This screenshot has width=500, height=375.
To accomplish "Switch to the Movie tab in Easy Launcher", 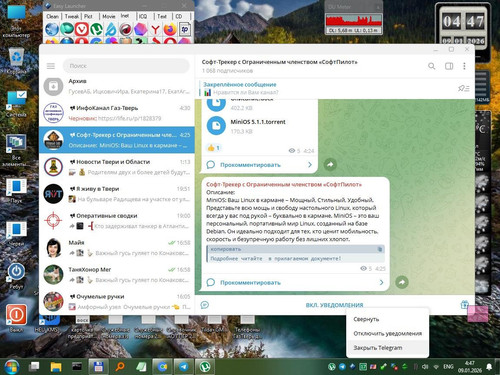I will point(108,16).
